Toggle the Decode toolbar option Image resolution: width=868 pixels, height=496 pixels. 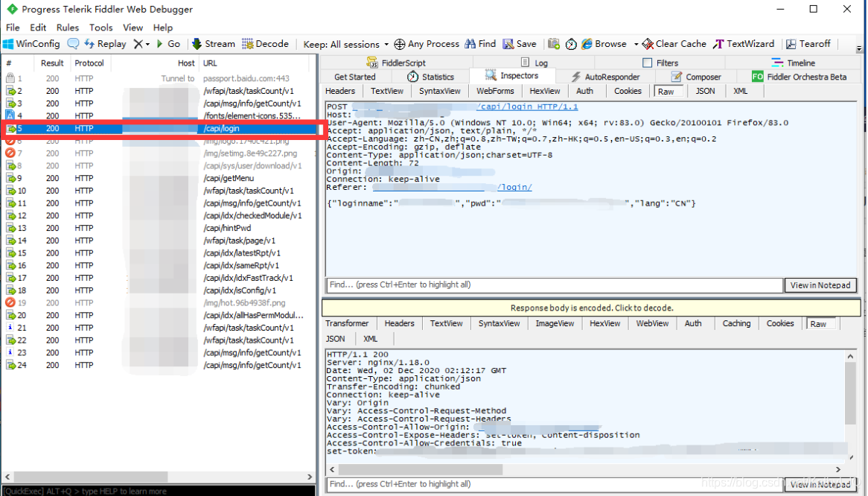(265, 44)
